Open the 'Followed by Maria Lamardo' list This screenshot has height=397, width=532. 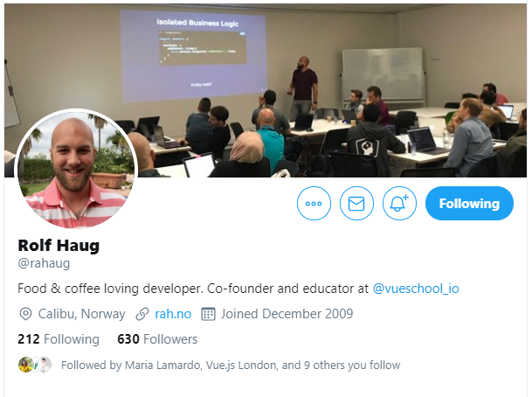[231, 365]
